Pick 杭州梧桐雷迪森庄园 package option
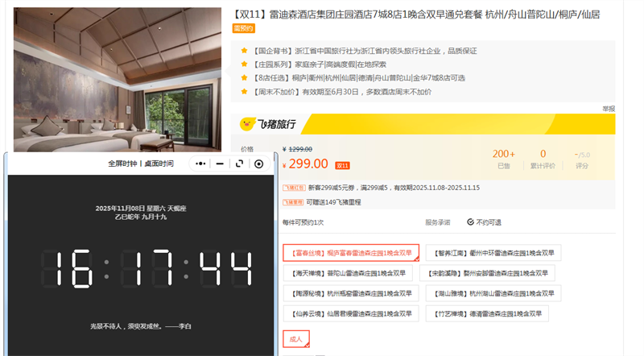The image size is (644, 356). 351,293
